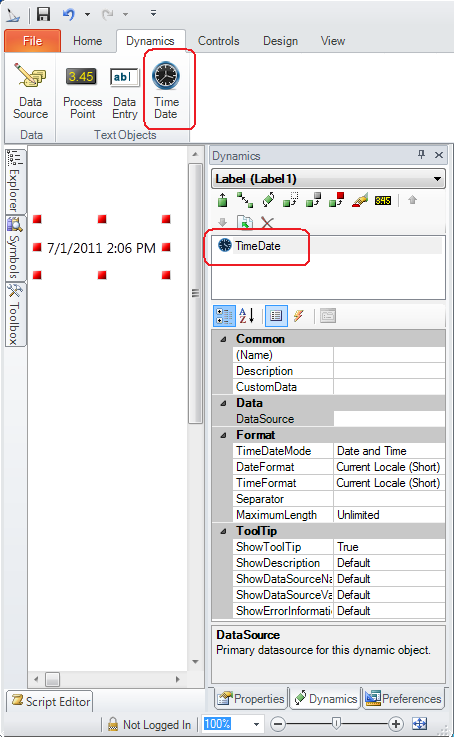Click the greyed Redo arrow

coord(108,15)
